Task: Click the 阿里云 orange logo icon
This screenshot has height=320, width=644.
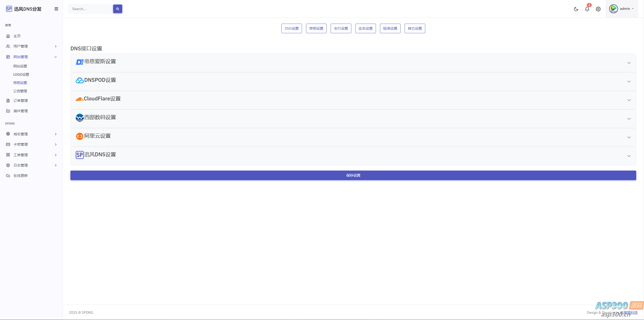Action: coord(79,136)
